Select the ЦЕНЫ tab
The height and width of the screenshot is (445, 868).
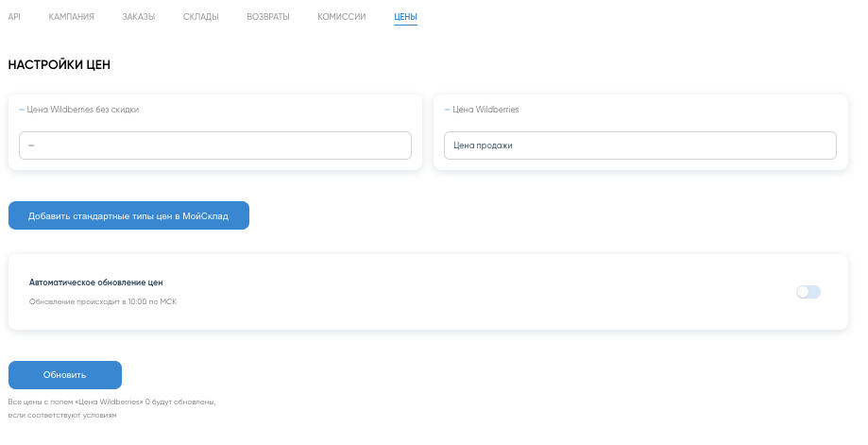pyautogui.click(x=406, y=17)
